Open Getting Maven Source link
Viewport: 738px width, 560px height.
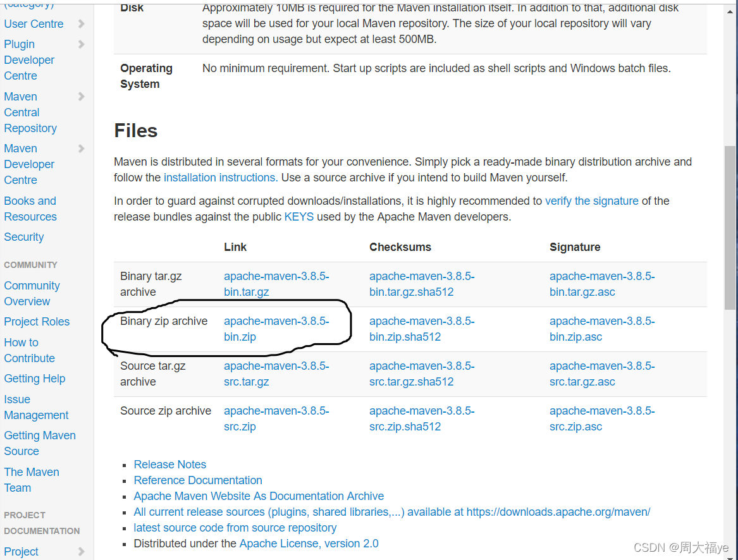tap(40, 443)
